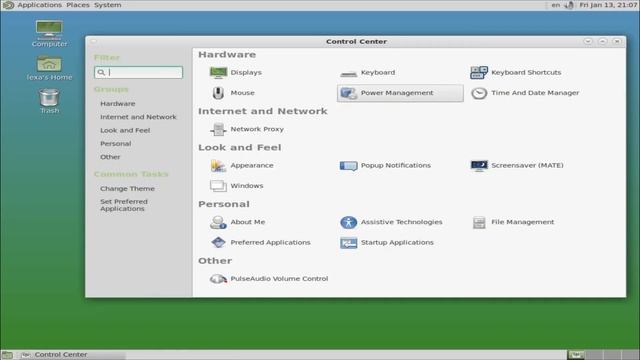This screenshot has height=360, width=640.
Task: Click the Startup Applications label
Action: click(x=397, y=243)
